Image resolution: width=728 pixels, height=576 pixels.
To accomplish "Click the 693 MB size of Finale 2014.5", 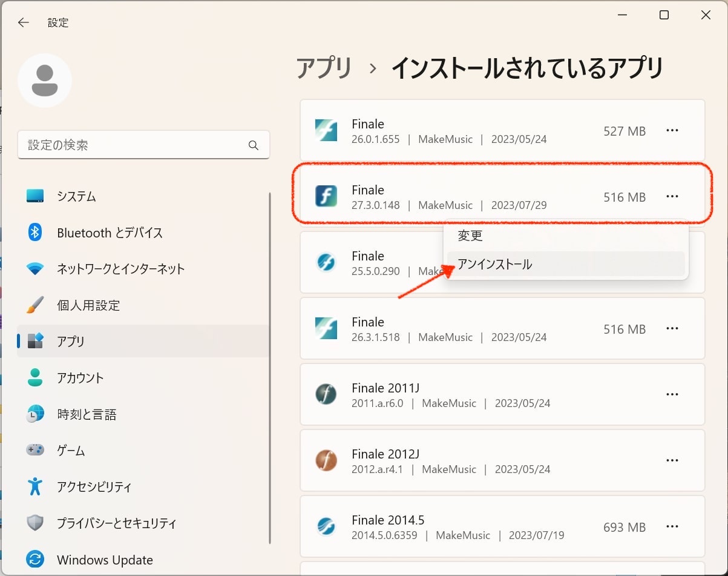I will 625,527.
